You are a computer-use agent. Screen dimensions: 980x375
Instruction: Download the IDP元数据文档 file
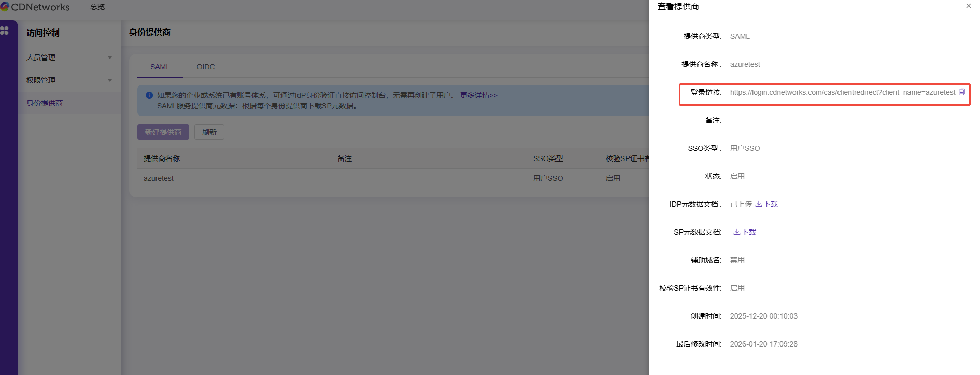pos(766,204)
